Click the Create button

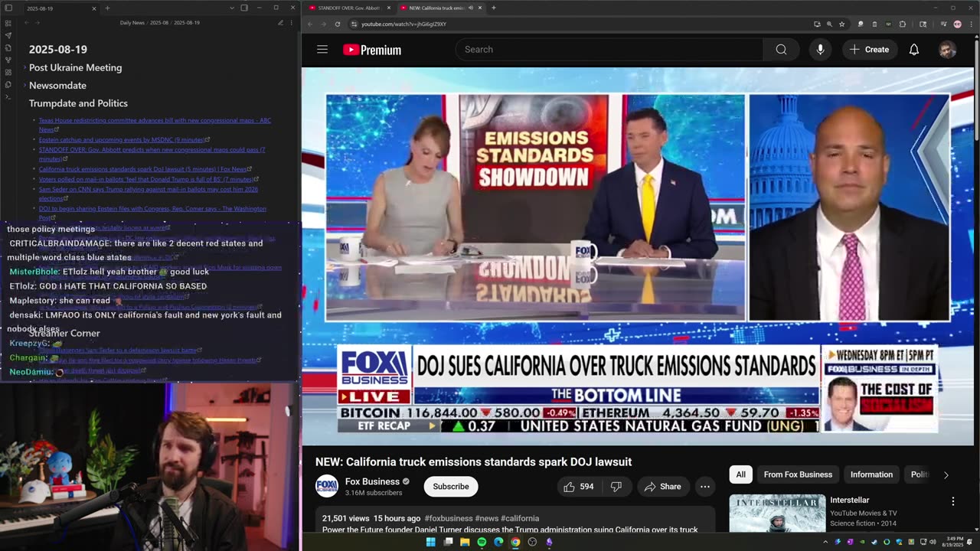(869, 50)
